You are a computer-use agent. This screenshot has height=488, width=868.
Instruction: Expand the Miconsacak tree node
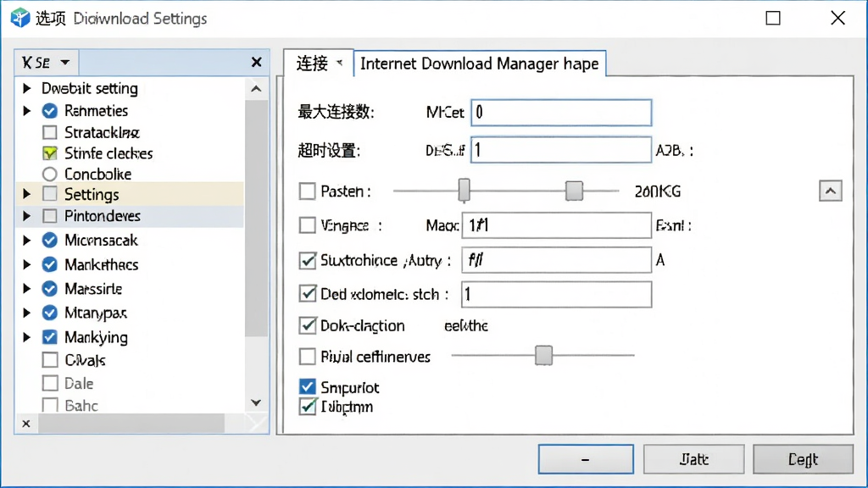[26, 240]
